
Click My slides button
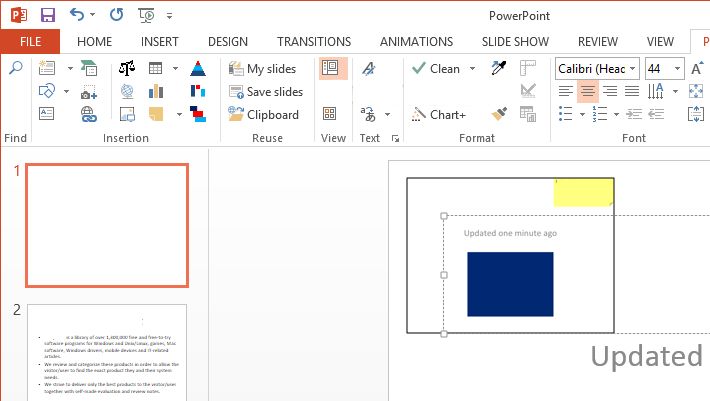point(262,69)
